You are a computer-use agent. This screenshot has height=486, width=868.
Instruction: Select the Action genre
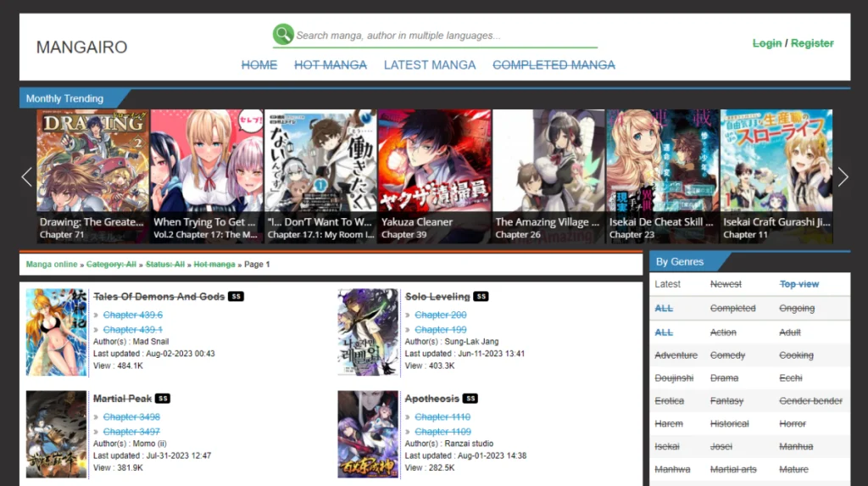coord(724,332)
